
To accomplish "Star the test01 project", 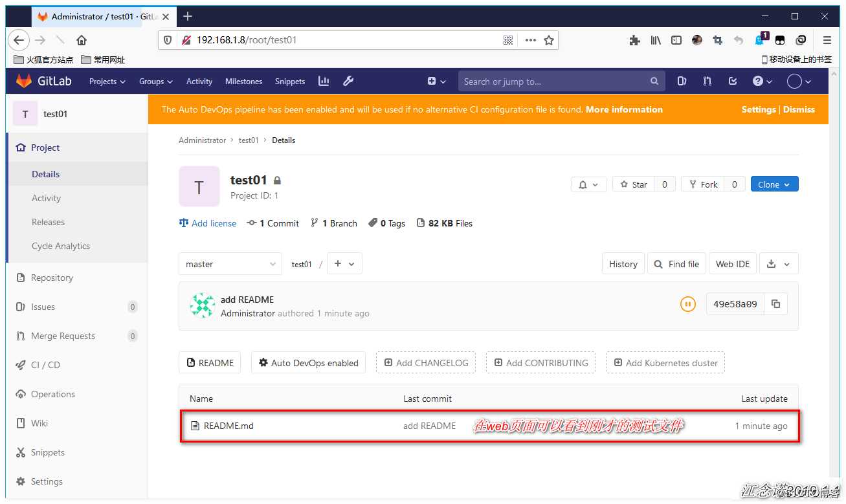I will coord(634,184).
